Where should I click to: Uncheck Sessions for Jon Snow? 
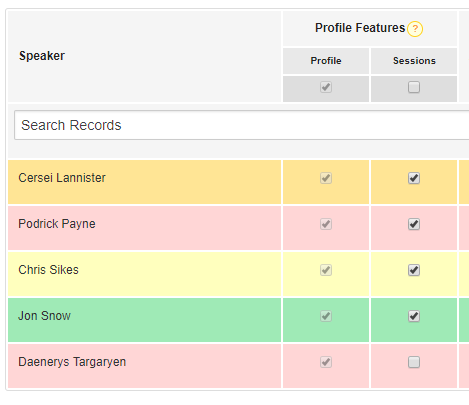pyautogui.click(x=414, y=316)
